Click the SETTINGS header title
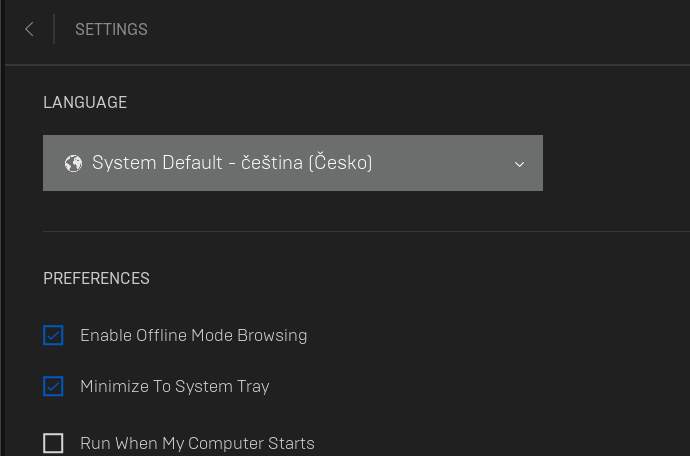Viewport: 690px width, 456px height. pyautogui.click(x=111, y=30)
